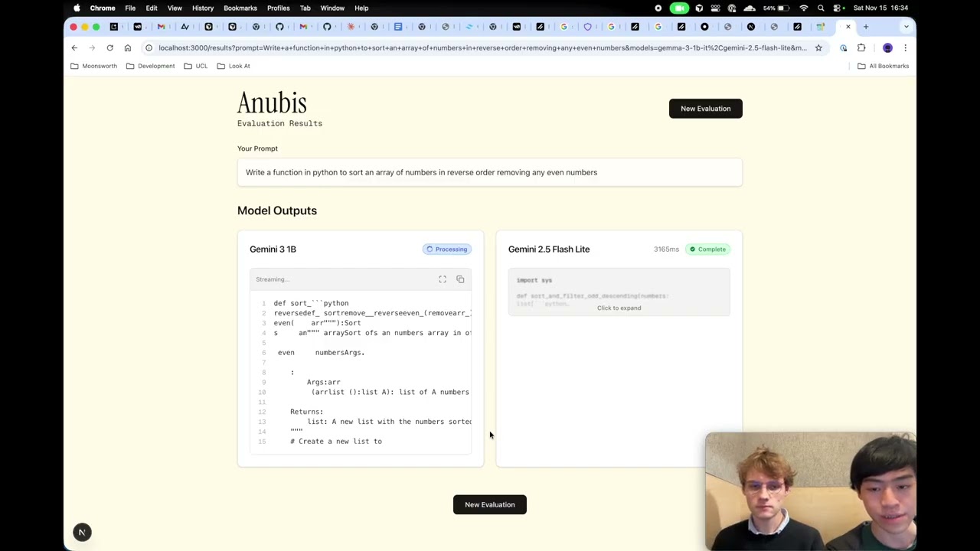Open the Chrome profile avatar
980x551 pixels.
887,47
